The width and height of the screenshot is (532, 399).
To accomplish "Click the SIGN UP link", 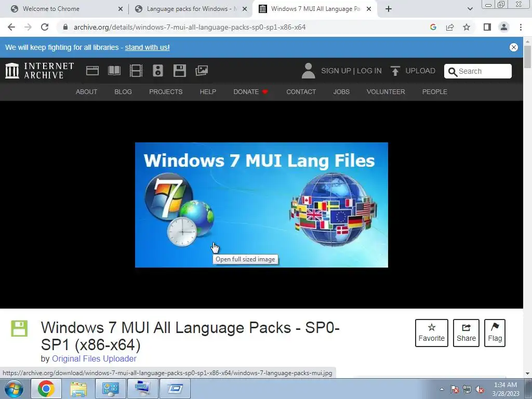I will pyautogui.click(x=336, y=71).
